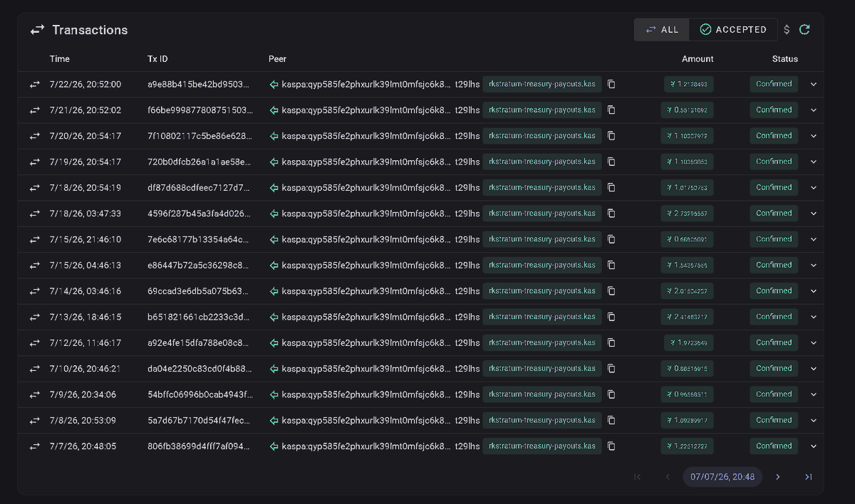Expand the 7/20/26, 20:54:17 transaction row
The image size is (855, 504).
coord(814,136)
